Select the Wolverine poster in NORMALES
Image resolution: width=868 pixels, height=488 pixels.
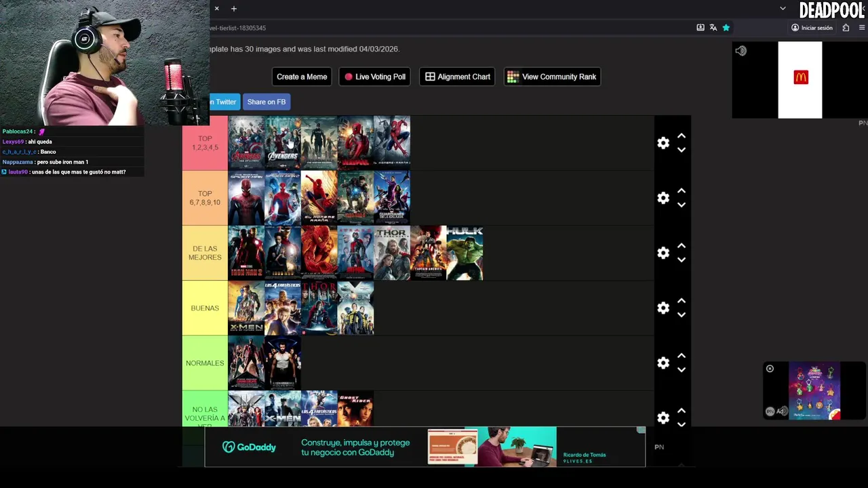282,363
